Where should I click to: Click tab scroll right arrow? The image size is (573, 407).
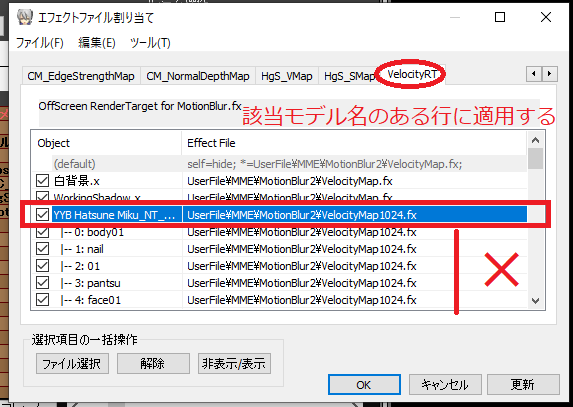549,74
